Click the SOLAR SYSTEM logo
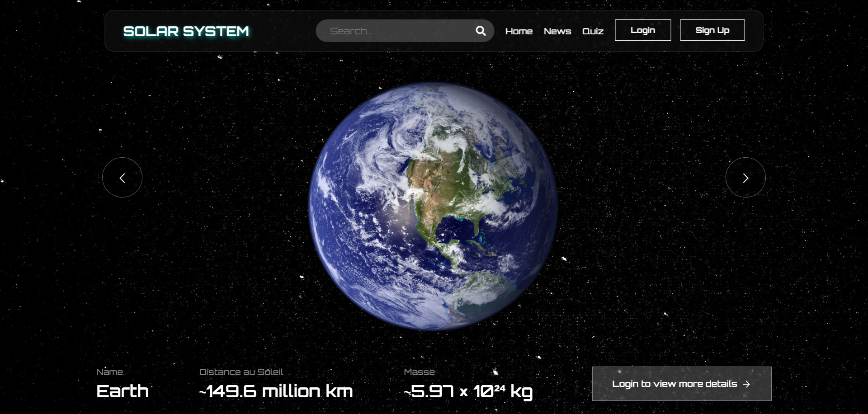Screen dimensions: 868x414 186,31
